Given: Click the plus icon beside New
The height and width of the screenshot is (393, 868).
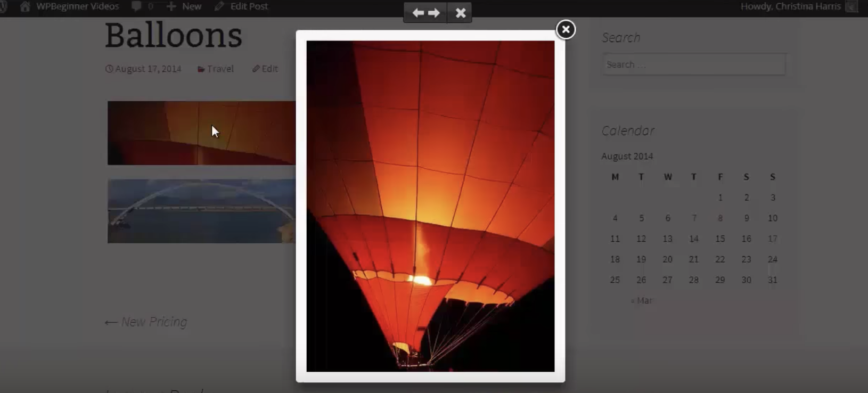Looking at the screenshot, I should point(171,6).
